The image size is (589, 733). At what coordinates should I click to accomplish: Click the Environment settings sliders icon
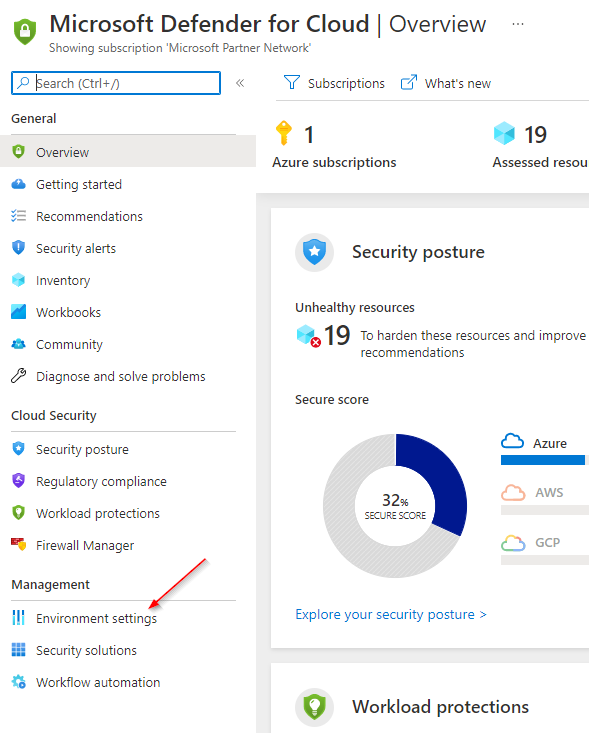tap(18, 618)
